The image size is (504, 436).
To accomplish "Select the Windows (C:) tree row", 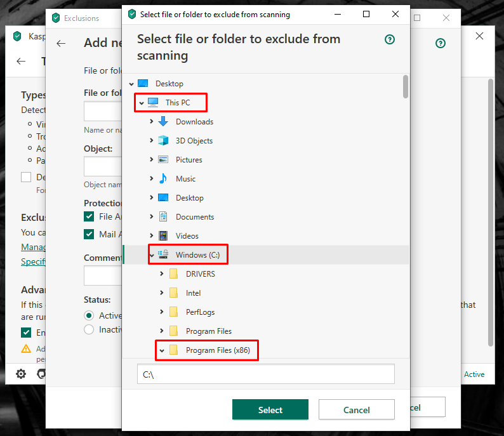I will tap(266, 254).
